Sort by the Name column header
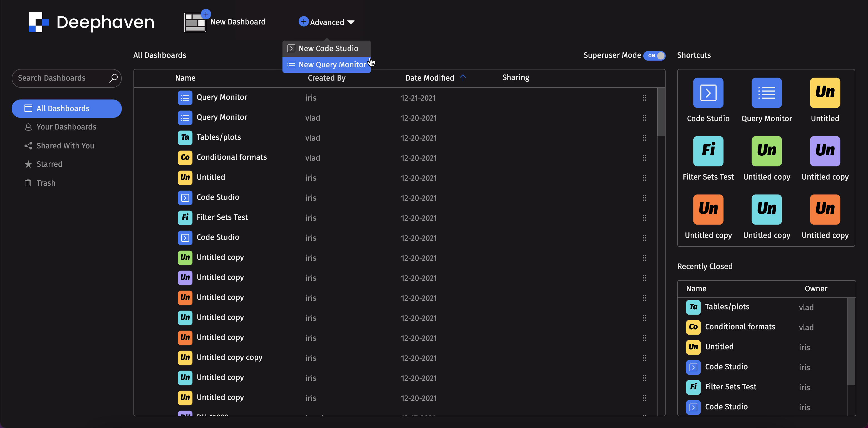 click(x=185, y=78)
